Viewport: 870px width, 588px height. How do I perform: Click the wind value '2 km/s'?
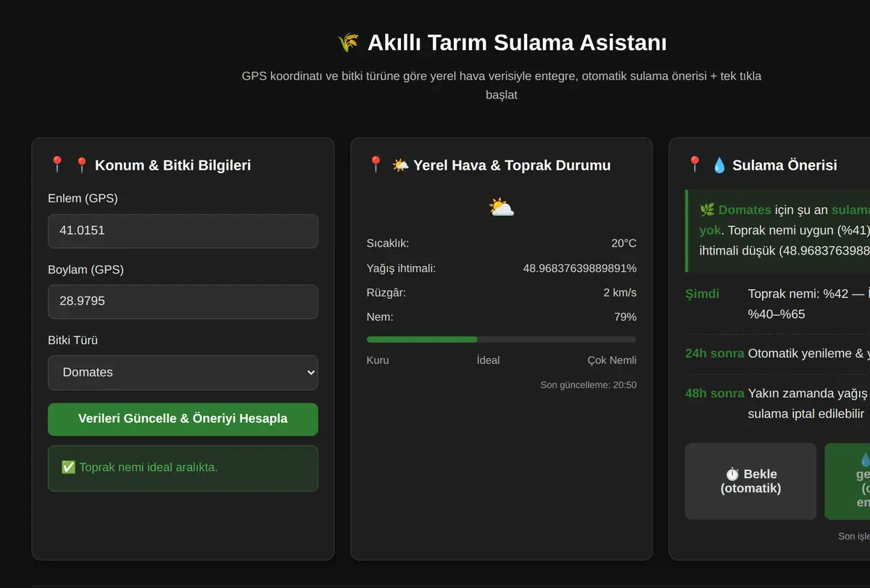pos(620,293)
